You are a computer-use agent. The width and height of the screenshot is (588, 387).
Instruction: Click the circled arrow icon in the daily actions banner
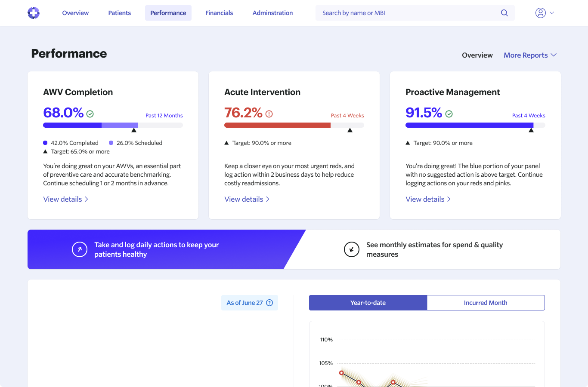80,249
